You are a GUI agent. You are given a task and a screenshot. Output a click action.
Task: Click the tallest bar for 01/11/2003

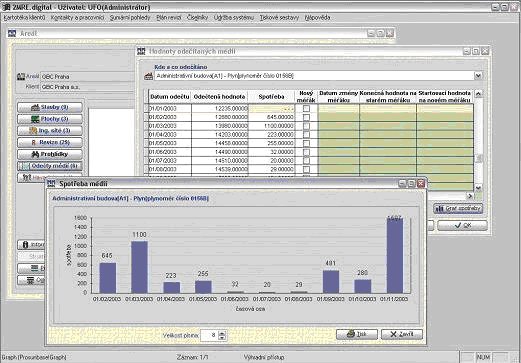point(395,256)
